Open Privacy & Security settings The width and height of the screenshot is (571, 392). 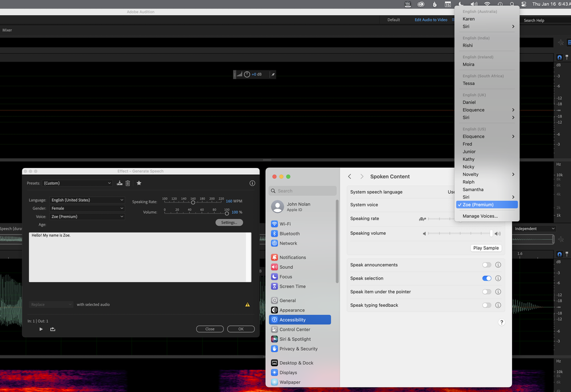point(300,349)
